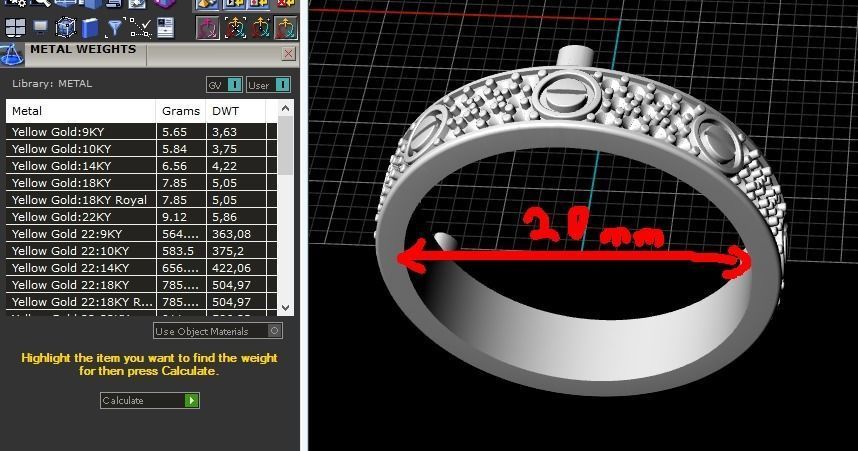Click the 3,63 DWT cell
The width and height of the screenshot is (858, 451).
pos(236,132)
